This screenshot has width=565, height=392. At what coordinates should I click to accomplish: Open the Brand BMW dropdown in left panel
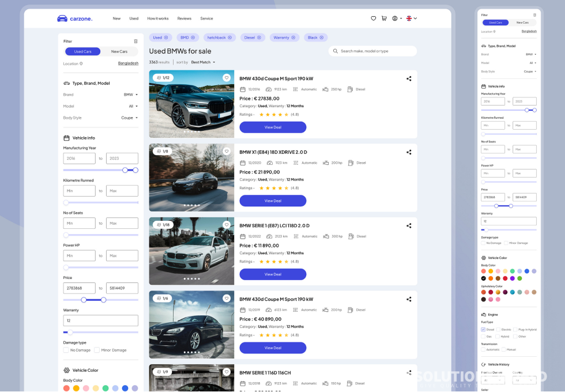131,95
